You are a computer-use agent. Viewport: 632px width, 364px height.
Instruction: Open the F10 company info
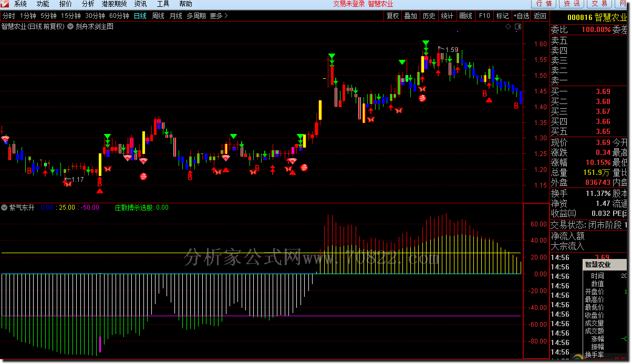pos(484,16)
